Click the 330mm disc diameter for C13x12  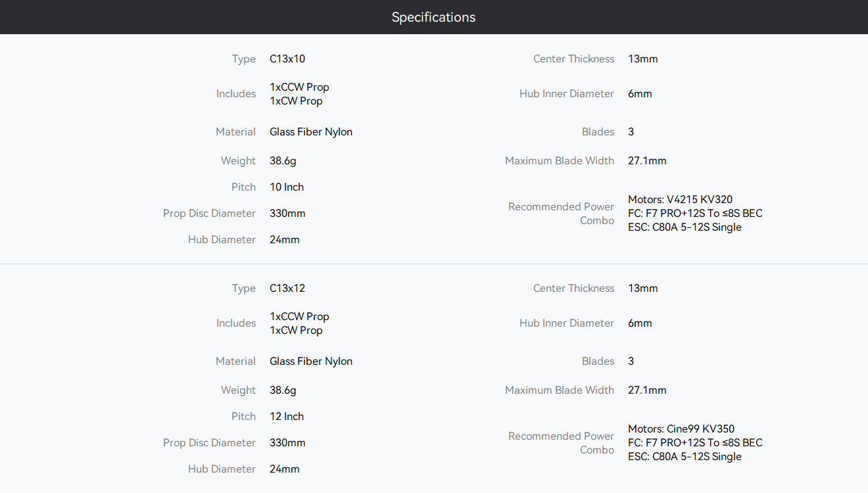287,442
